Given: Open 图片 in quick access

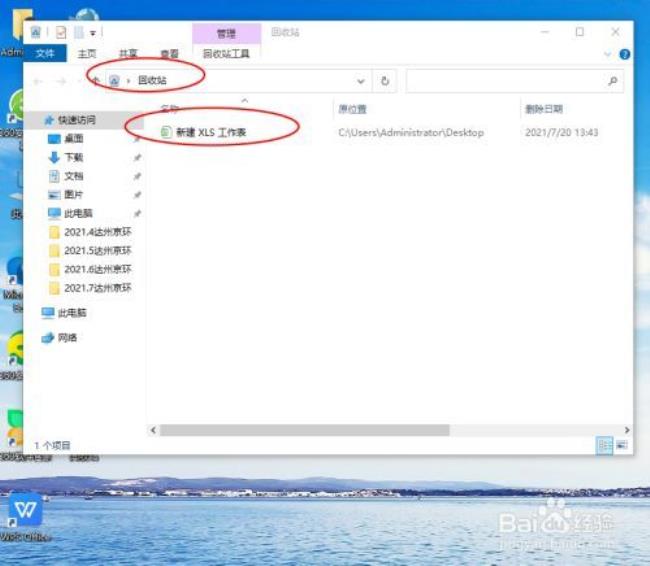Looking at the screenshot, I should pos(74,194).
